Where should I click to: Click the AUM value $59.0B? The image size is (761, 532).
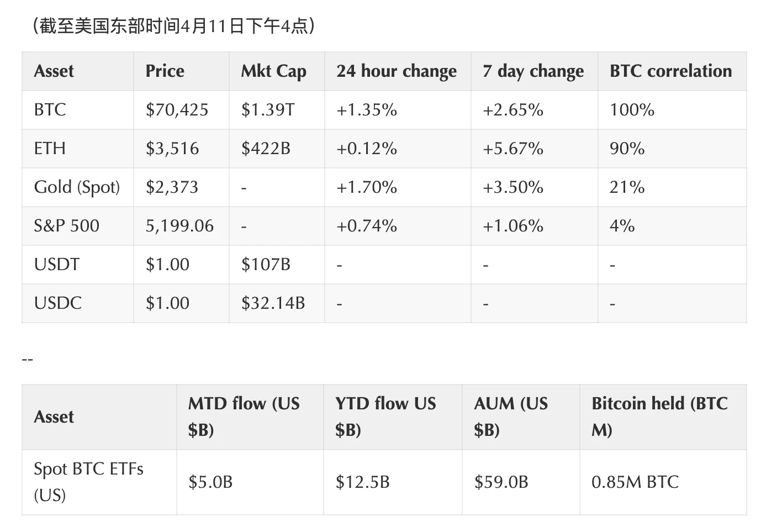(501, 482)
